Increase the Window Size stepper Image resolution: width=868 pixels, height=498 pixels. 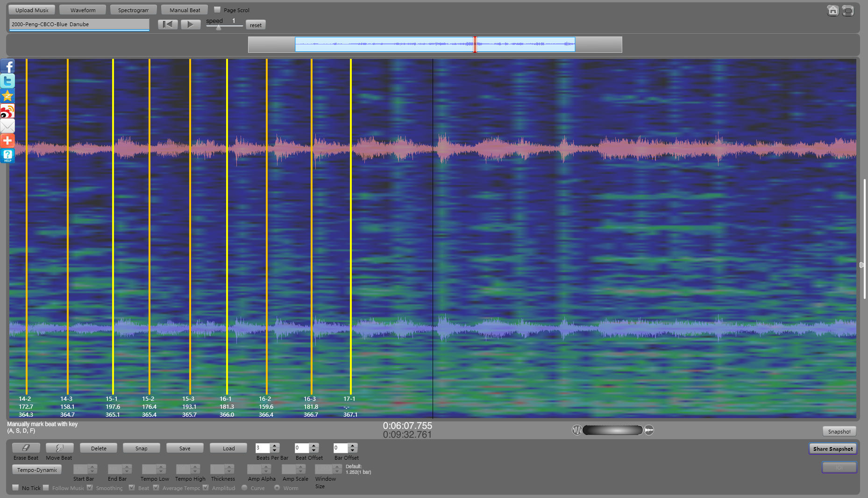338,466
